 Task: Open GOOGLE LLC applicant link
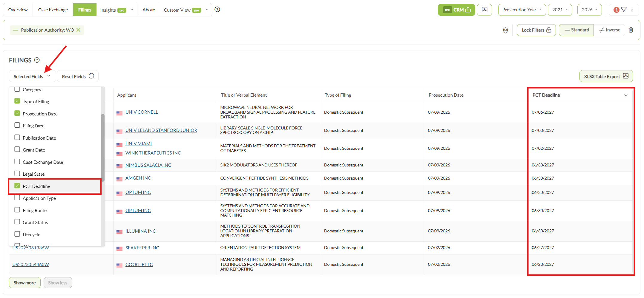coord(139,265)
